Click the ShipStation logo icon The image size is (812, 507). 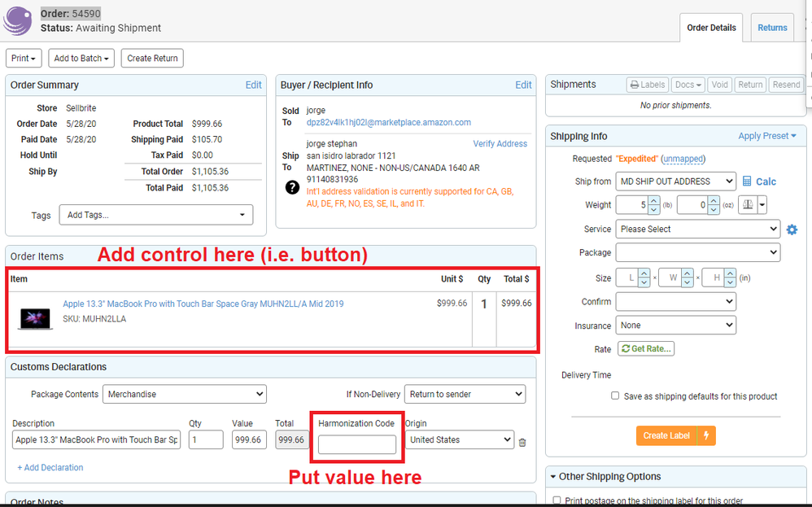coord(17,20)
